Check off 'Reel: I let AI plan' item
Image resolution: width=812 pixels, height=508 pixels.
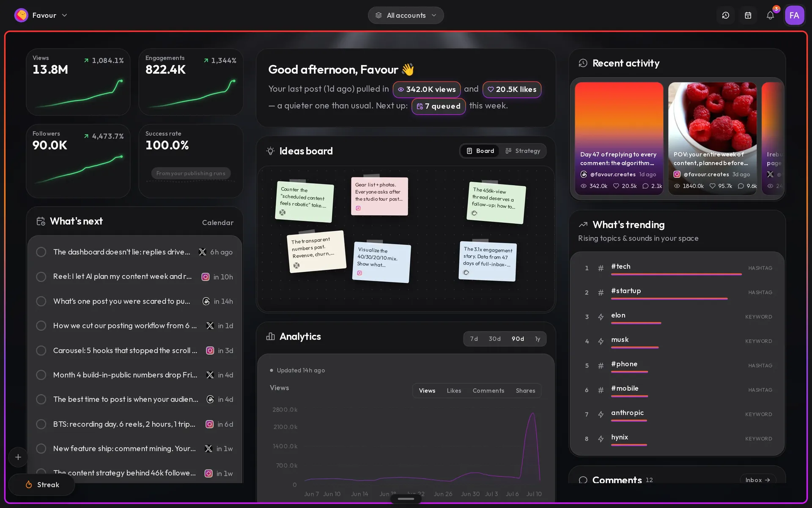point(41,277)
